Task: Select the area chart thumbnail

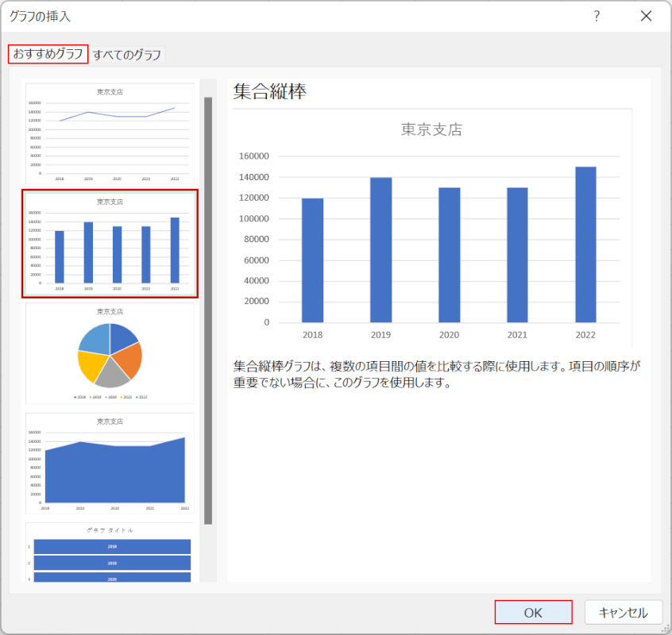Action: click(110, 464)
